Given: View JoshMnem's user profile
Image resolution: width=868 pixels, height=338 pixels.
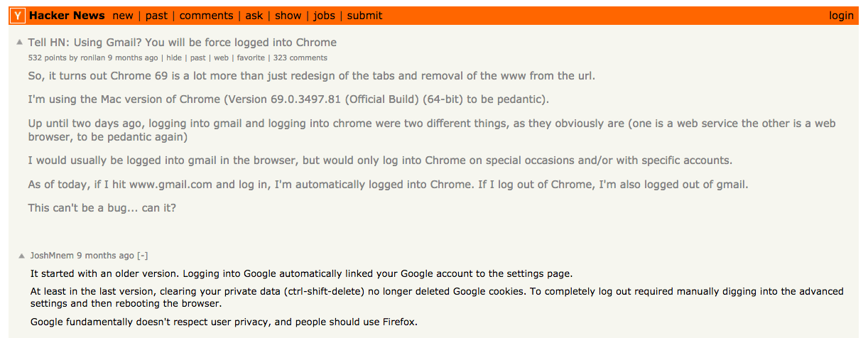Looking at the screenshot, I should click(x=53, y=256).
